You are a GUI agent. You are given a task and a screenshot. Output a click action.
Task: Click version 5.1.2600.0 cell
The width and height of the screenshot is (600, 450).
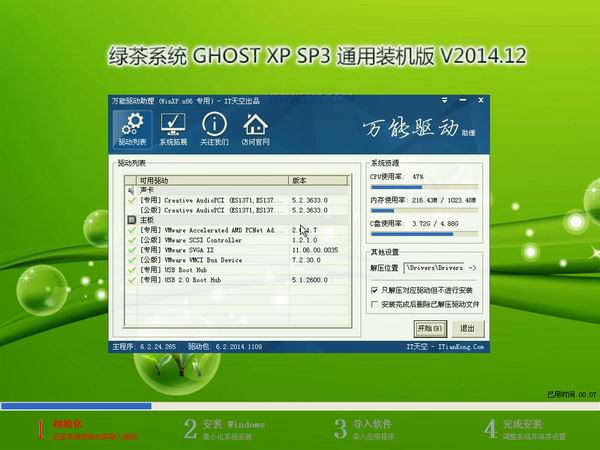click(310, 280)
